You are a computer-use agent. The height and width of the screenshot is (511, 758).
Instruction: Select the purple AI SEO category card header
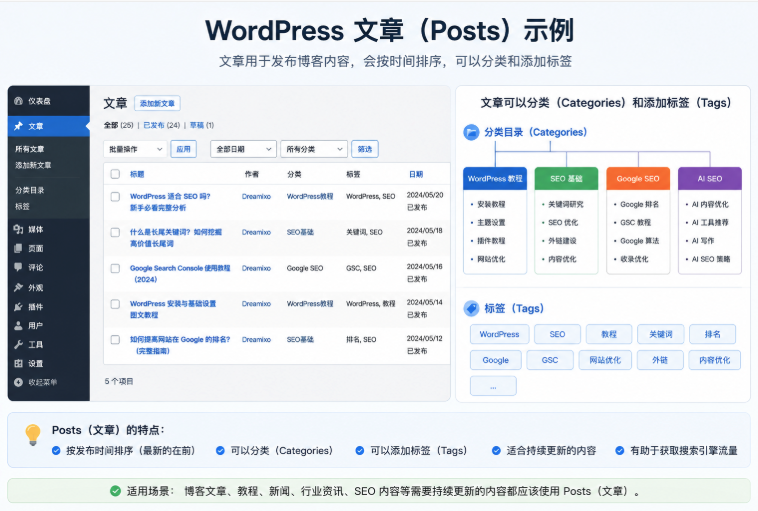[x=710, y=178]
